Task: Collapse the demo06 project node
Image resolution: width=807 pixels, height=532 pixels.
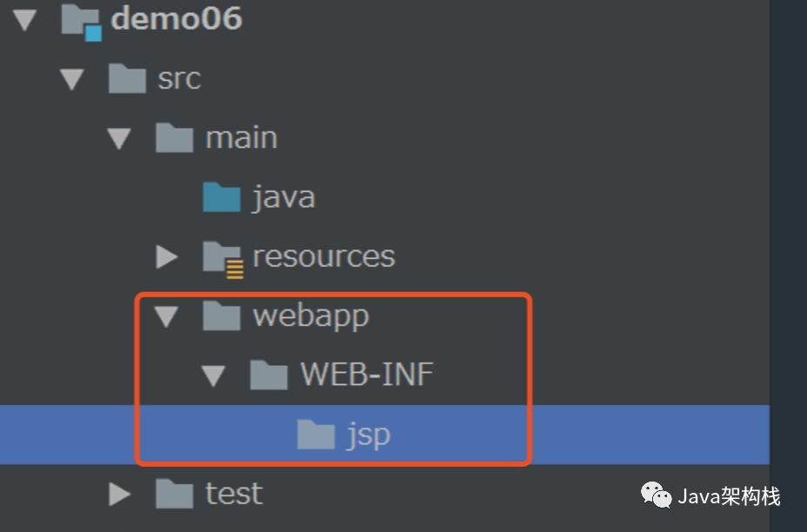Action: point(25,20)
